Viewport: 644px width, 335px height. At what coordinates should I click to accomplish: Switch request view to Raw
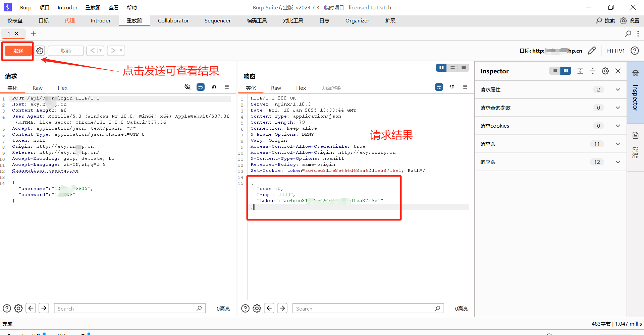coord(38,88)
